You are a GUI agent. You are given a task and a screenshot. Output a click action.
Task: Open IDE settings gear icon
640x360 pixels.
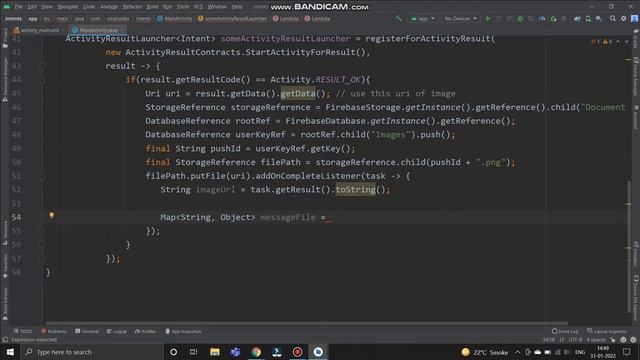point(623,18)
